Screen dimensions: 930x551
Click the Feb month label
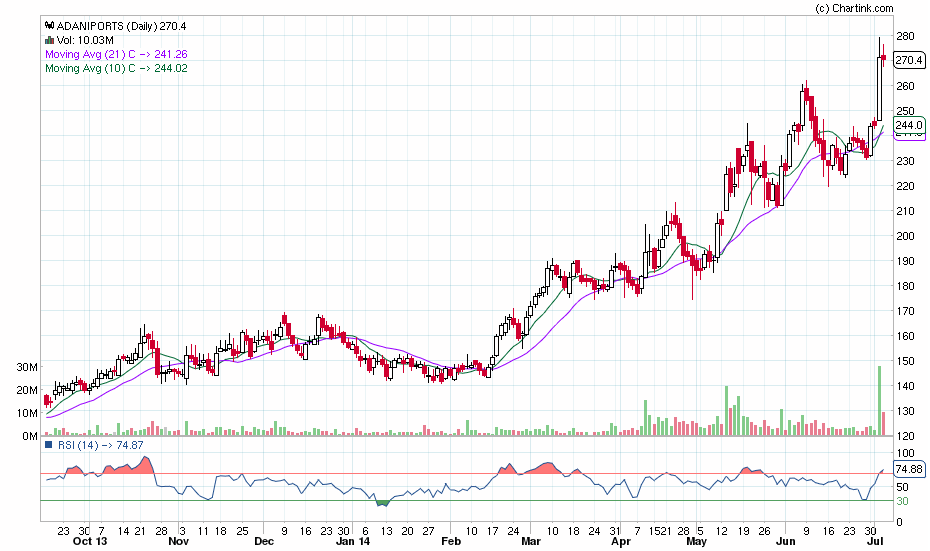coord(451,541)
